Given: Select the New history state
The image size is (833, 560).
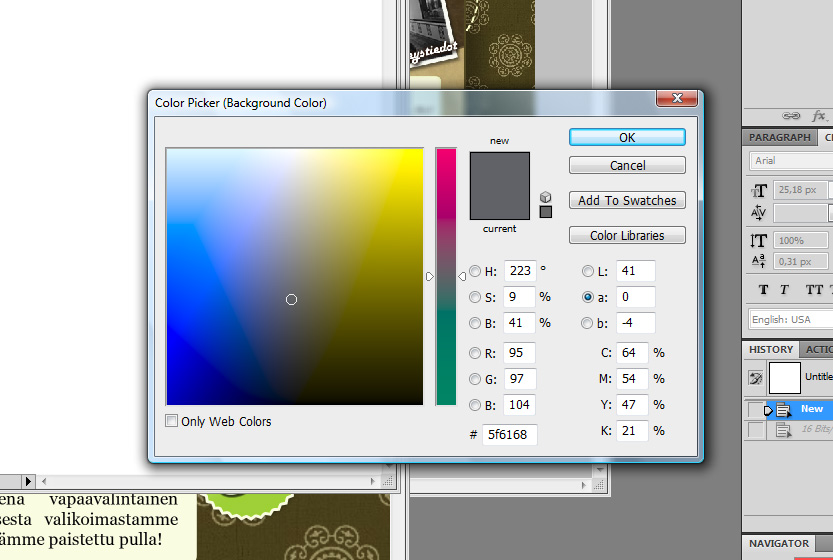Looking at the screenshot, I should (811, 409).
